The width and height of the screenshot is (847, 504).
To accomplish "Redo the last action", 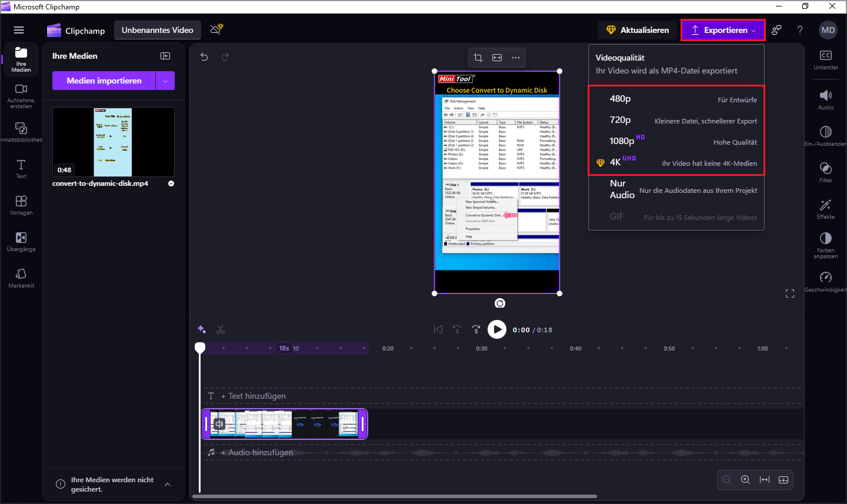I will (x=225, y=57).
